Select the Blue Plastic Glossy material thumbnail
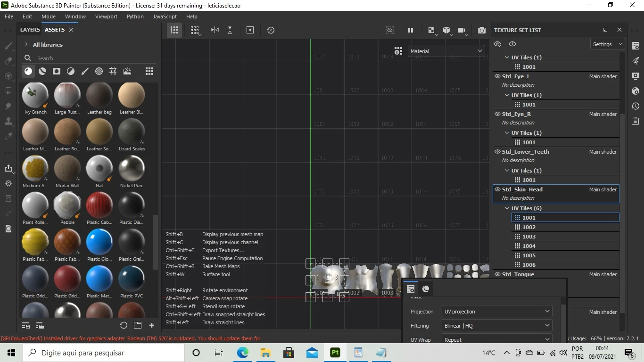The height and width of the screenshot is (362, 644). pyautogui.click(x=99, y=241)
